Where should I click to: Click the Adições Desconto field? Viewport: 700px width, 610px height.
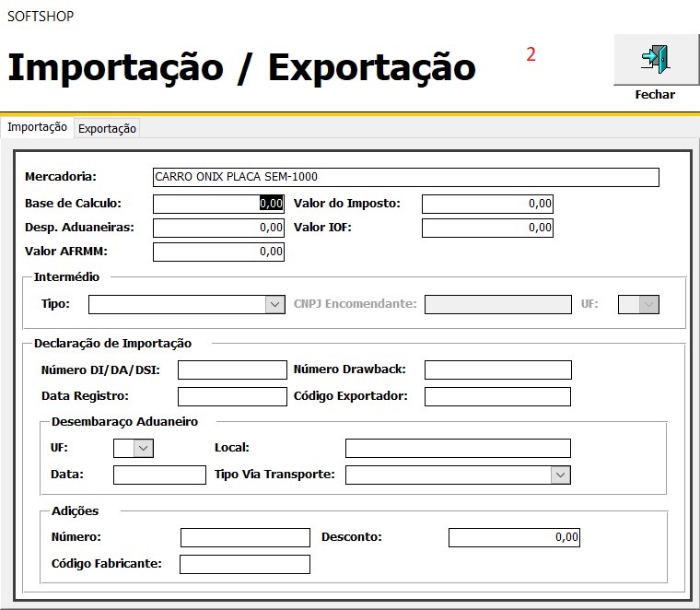[x=514, y=537]
